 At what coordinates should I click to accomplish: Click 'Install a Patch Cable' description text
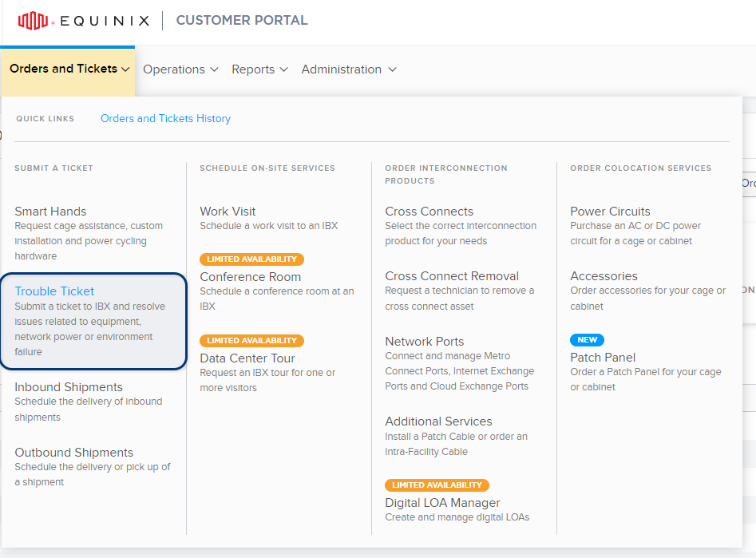(456, 444)
